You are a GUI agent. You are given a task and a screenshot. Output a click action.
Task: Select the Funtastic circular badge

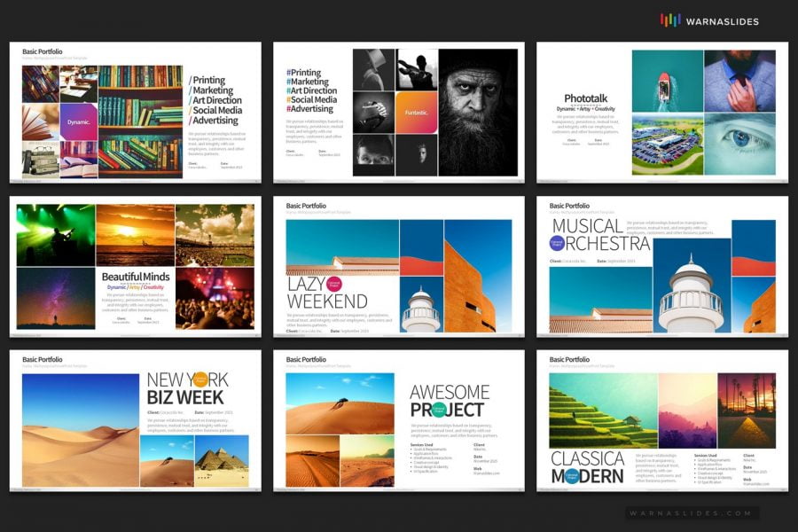pyautogui.click(x=416, y=113)
